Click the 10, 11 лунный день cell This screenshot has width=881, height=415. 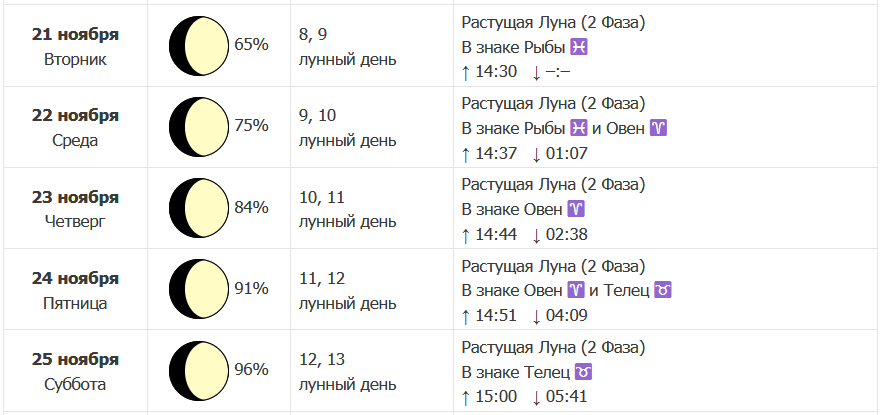(x=347, y=209)
